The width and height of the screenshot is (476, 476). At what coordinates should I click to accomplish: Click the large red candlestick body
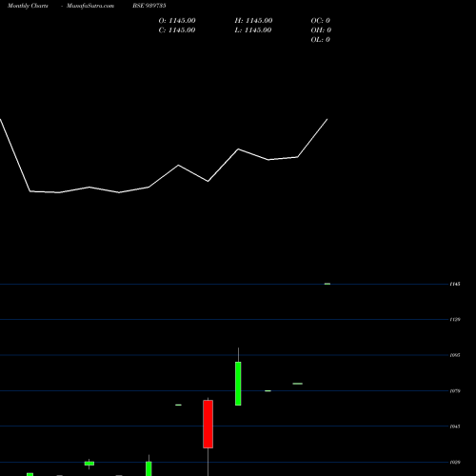coord(208,425)
